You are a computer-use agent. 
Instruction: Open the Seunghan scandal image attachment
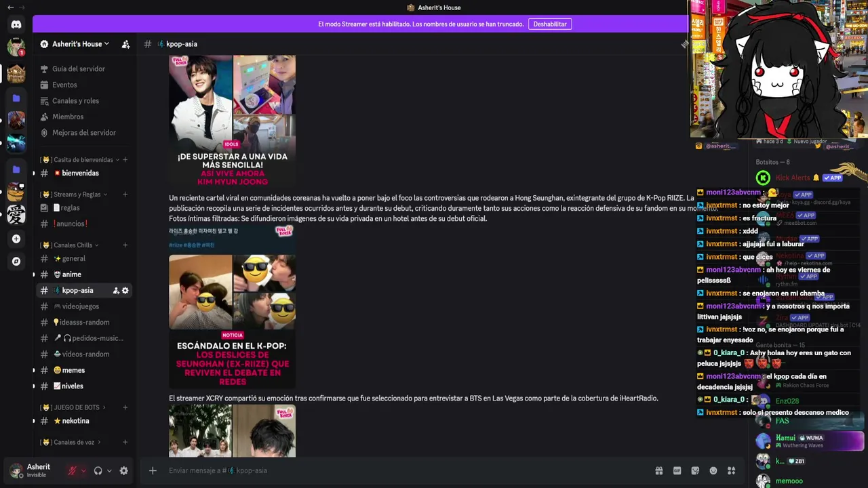point(232,308)
